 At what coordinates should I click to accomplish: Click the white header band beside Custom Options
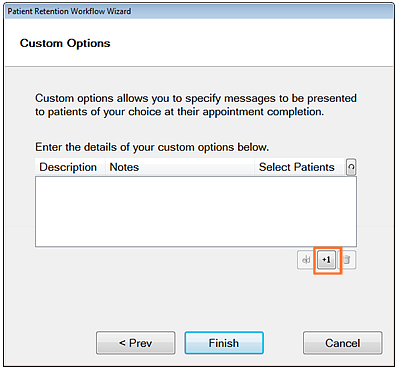pos(250,43)
